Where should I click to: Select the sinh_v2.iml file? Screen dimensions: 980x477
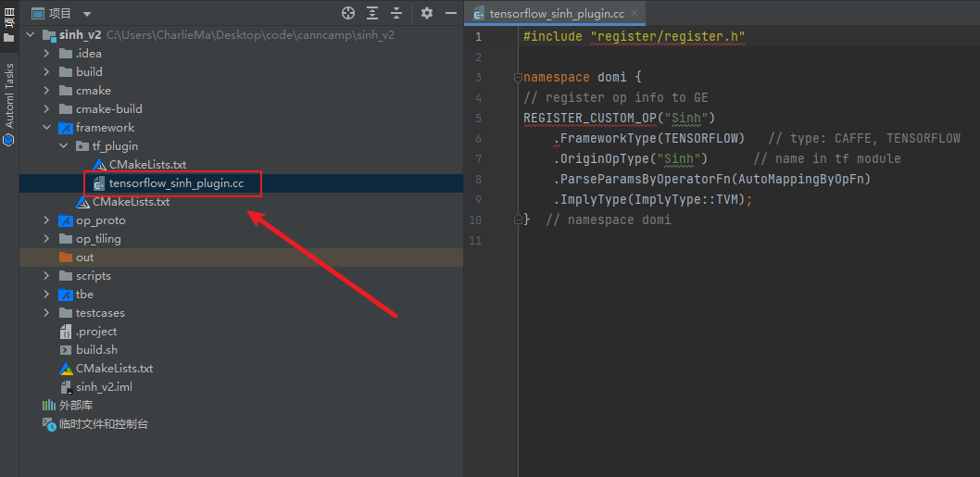coord(241,387)
